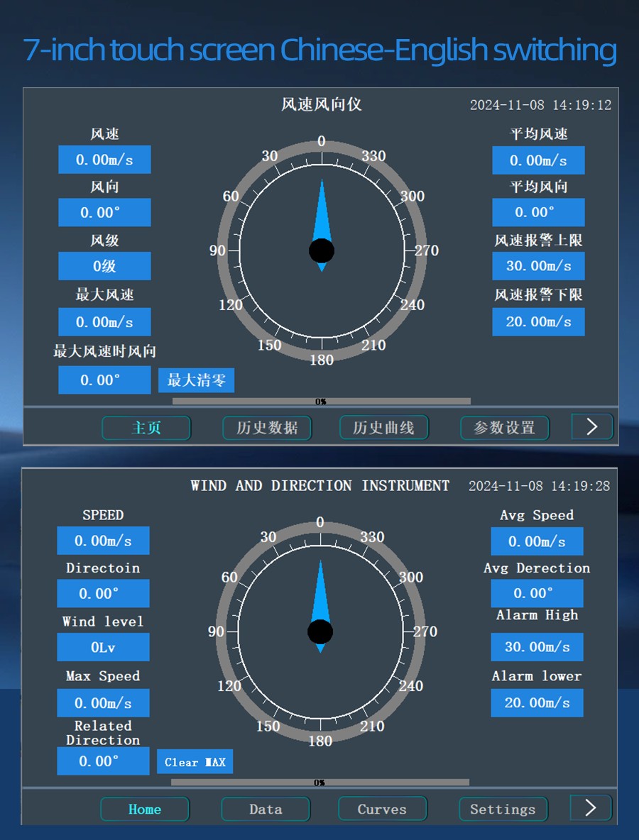The width and height of the screenshot is (639, 840).
Task: Select the Directoin value field
Action: click(x=103, y=594)
